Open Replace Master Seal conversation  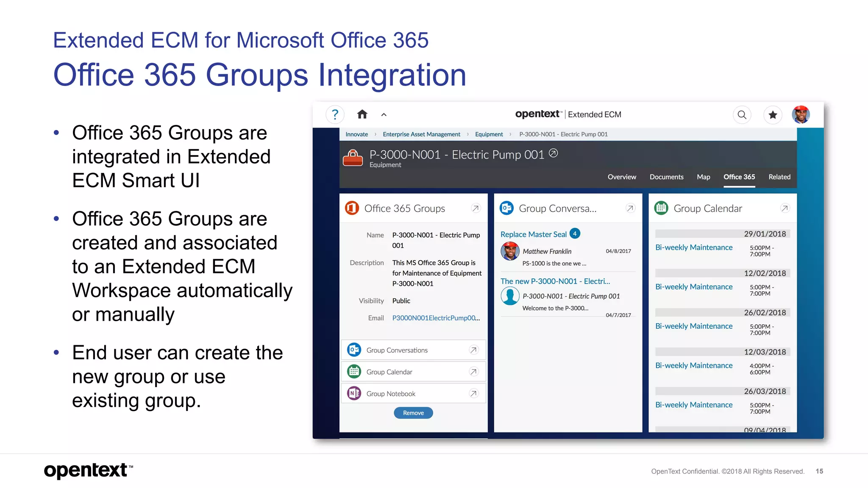click(533, 234)
